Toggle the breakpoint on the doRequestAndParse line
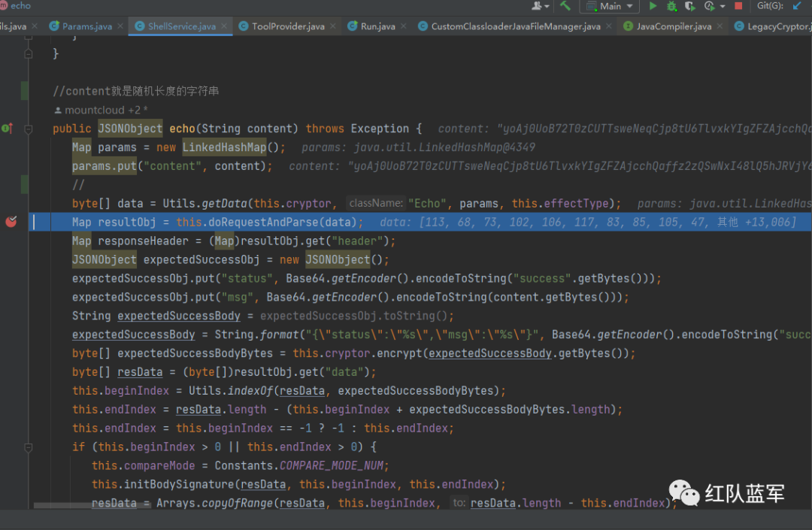The height and width of the screenshot is (530, 812). coord(11,222)
